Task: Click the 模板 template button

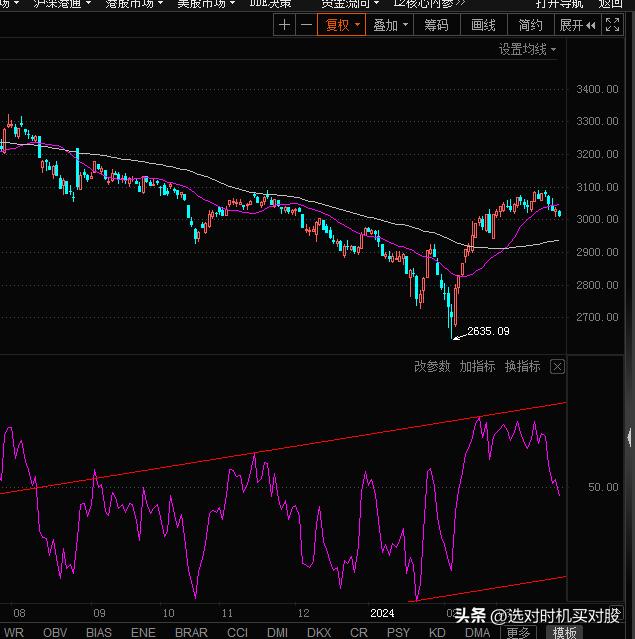Action: [x=564, y=632]
